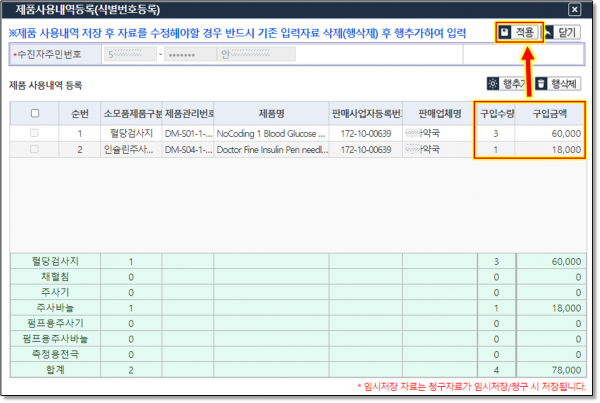Select the DM-S01-1 product management number cell
The width and height of the screenshot is (600, 403).
188,133
